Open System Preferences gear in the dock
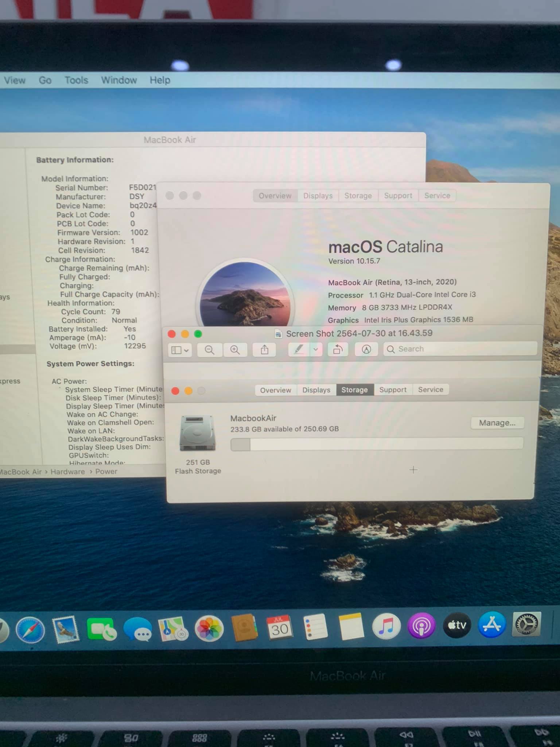 (x=526, y=624)
